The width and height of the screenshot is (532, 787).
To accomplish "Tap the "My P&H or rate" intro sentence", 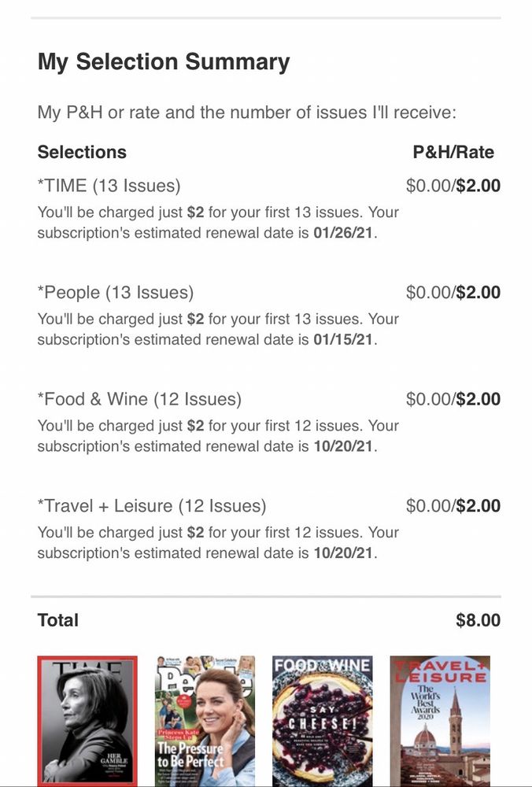I will click(246, 113).
